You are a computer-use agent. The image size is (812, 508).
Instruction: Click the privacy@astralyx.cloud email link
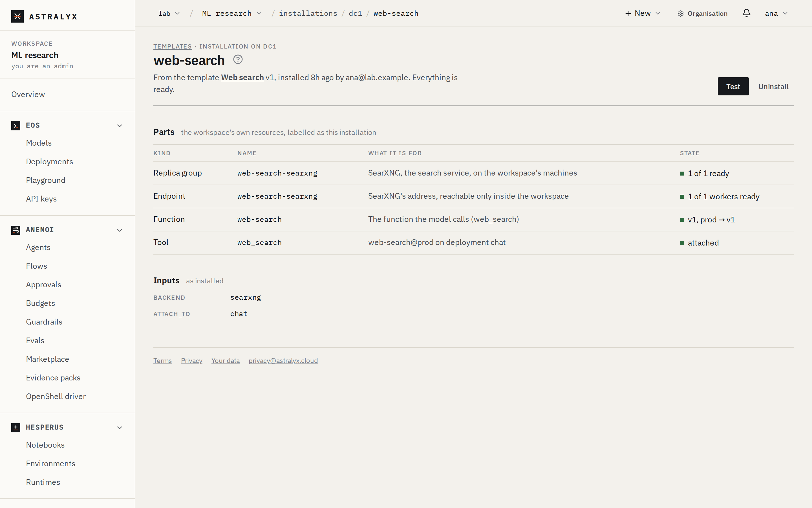click(283, 360)
